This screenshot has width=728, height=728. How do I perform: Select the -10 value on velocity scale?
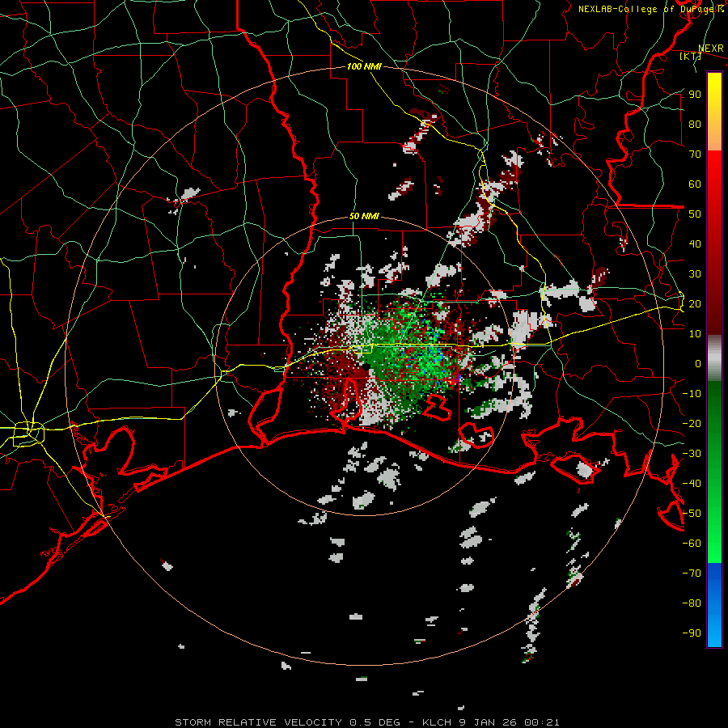click(692, 394)
